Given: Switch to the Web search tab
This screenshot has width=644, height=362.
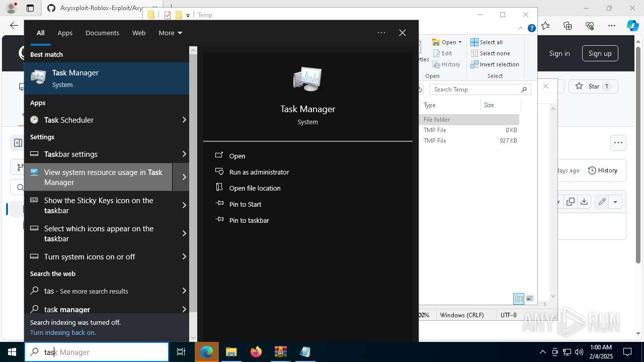Looking at the screenshot, I should pyautogui.click(x=139, y=33).
